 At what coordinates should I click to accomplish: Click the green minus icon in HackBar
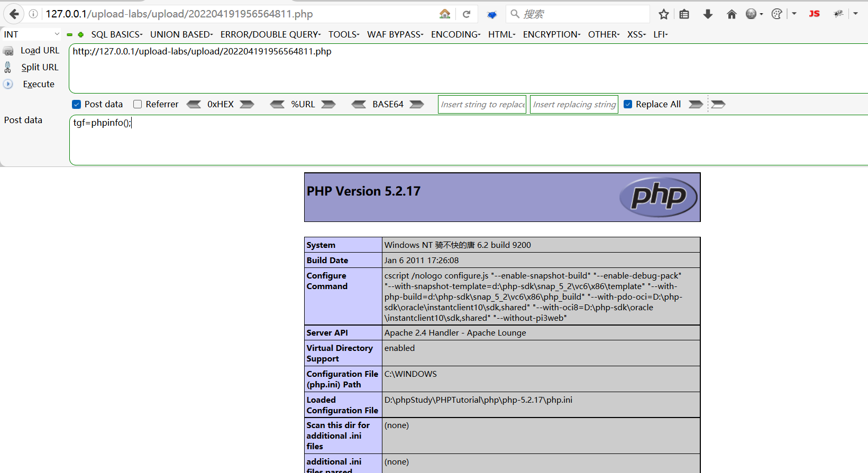click(69, 35)
